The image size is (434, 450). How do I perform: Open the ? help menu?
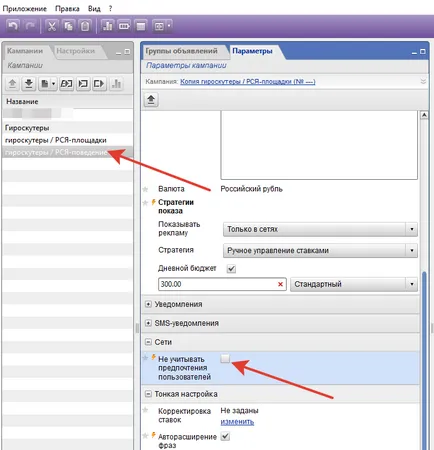pyautogui.click(x=110, y=9)
